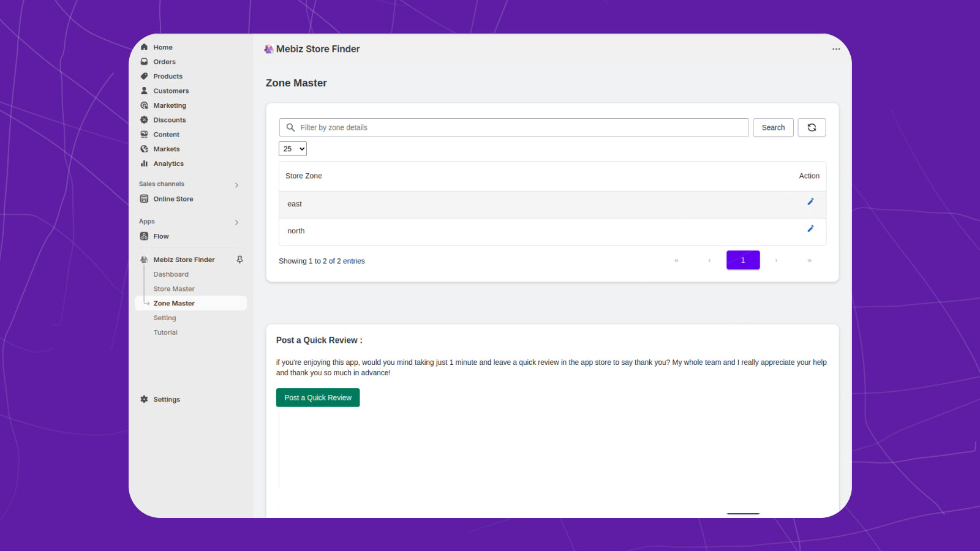Open the Products menu label
The width and height of the screenshot is (980, 551).
168,77
